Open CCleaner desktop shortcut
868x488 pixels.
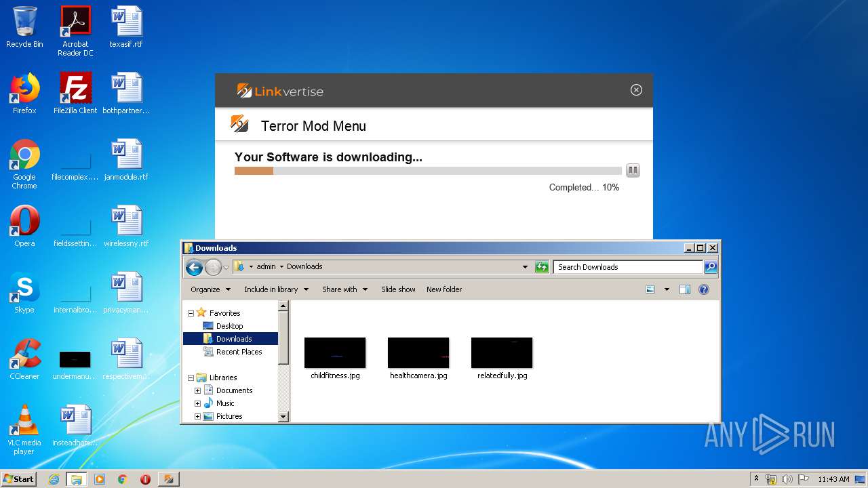24,359
